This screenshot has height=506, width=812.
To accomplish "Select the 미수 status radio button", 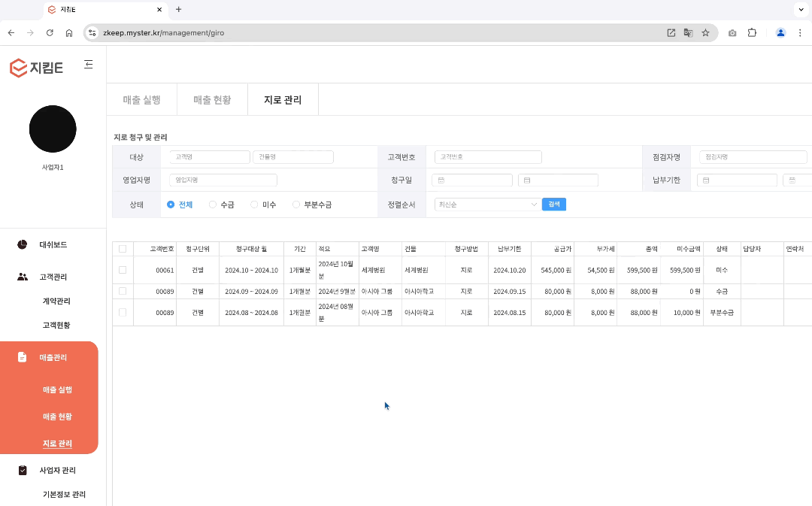I will click(254, 205).
